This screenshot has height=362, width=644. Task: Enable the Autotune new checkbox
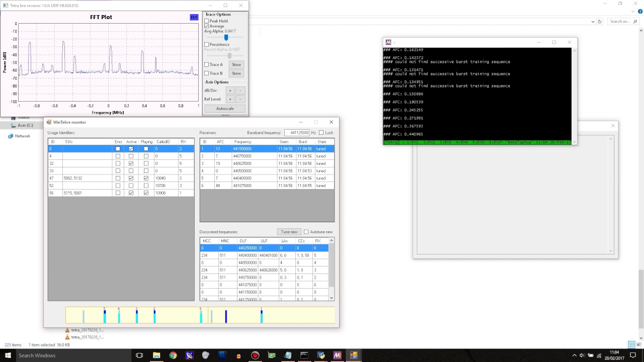tap(306, 232)
